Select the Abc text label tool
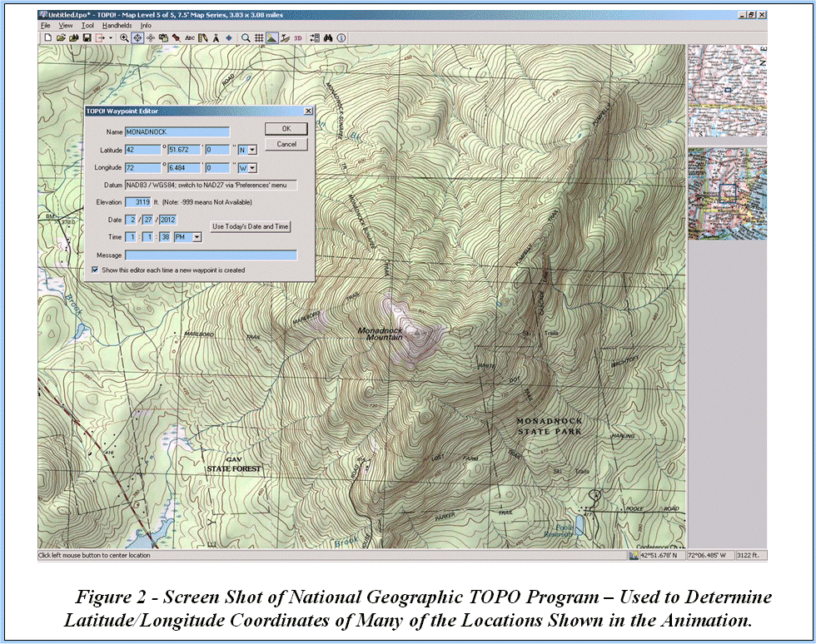Screen dimensions: 816x644 tap(190, 38)
